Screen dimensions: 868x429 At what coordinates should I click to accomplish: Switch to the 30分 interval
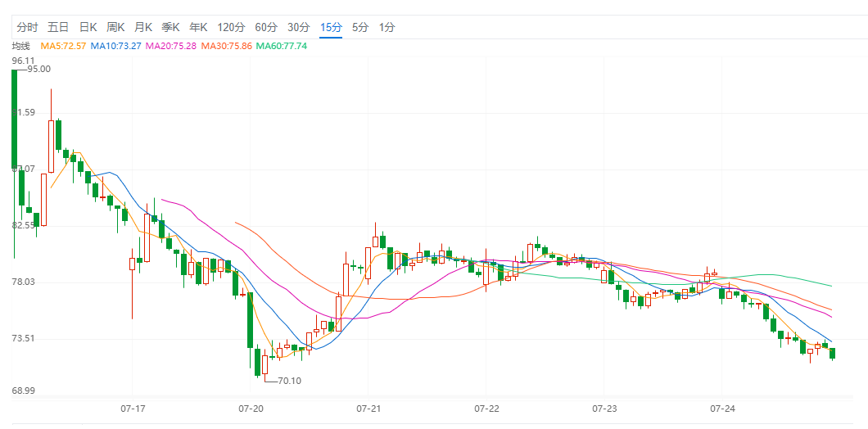coord(299,27)
